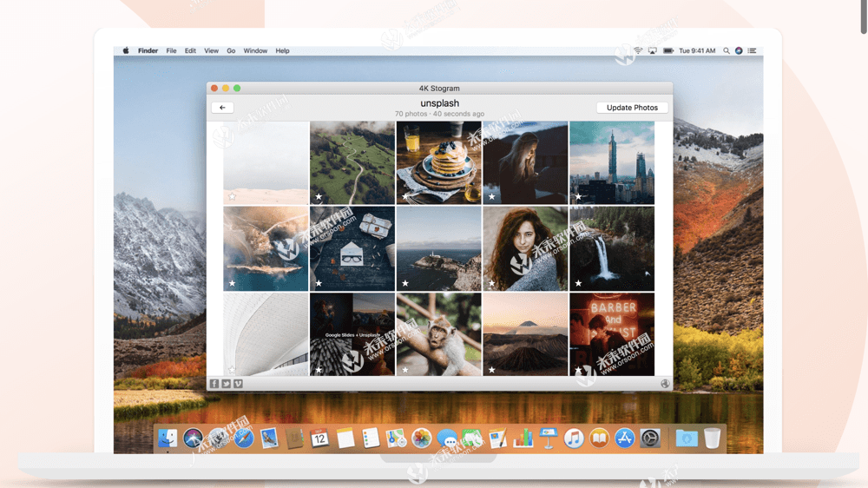Open Notes from the Dock
The image size is (868, 488).
345,439
